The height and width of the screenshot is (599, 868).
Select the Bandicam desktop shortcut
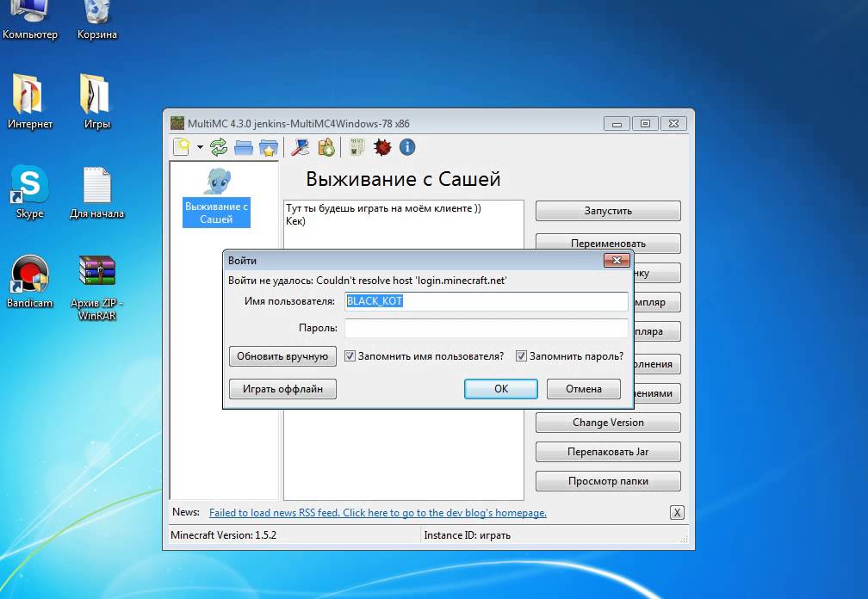pyautogui.click(x=30, y=281)
